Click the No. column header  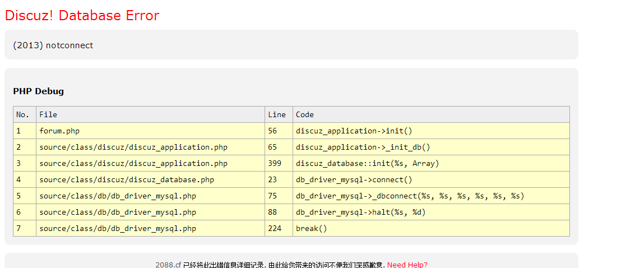25,114
